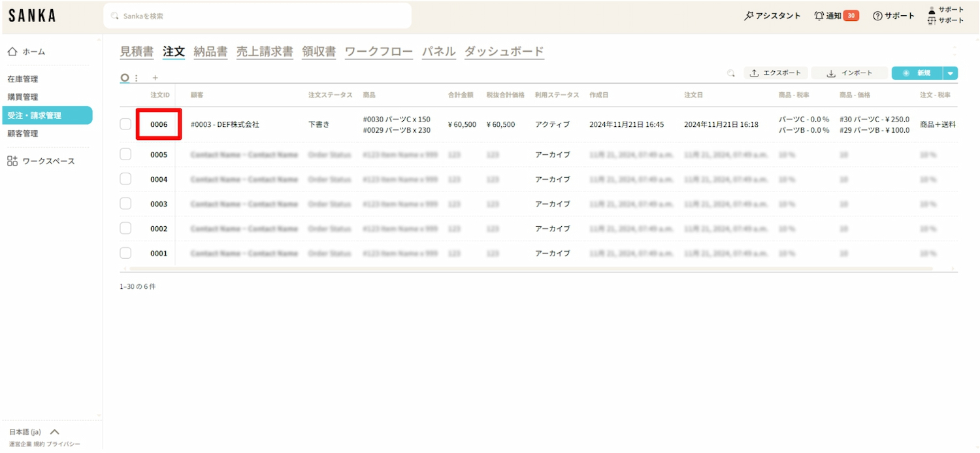Switch to the パネル tab
The width and height of the screenshot is (980, 453).
(x=438, y=52)
